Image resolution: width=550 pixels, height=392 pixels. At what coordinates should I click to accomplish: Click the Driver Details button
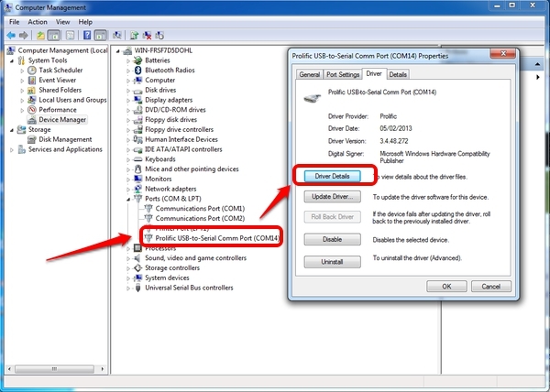click(332, 176)
